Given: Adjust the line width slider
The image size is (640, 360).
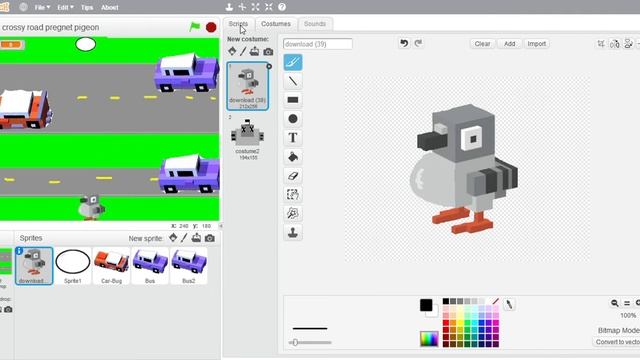Looking at the screenshot, I should click(310, 342).
